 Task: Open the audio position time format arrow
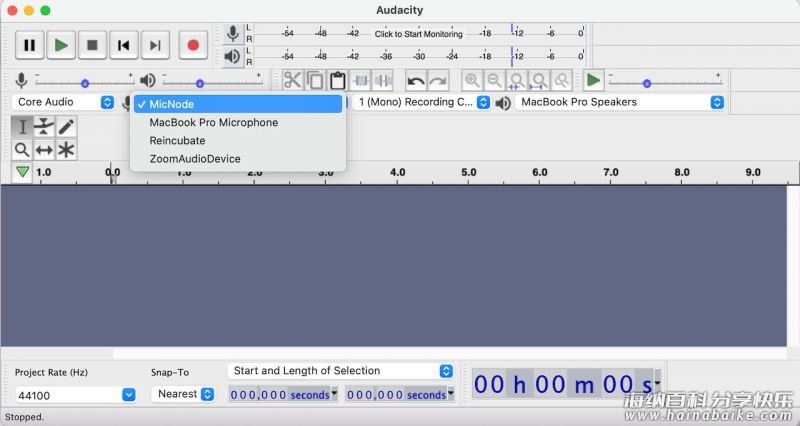pos(657,383)
